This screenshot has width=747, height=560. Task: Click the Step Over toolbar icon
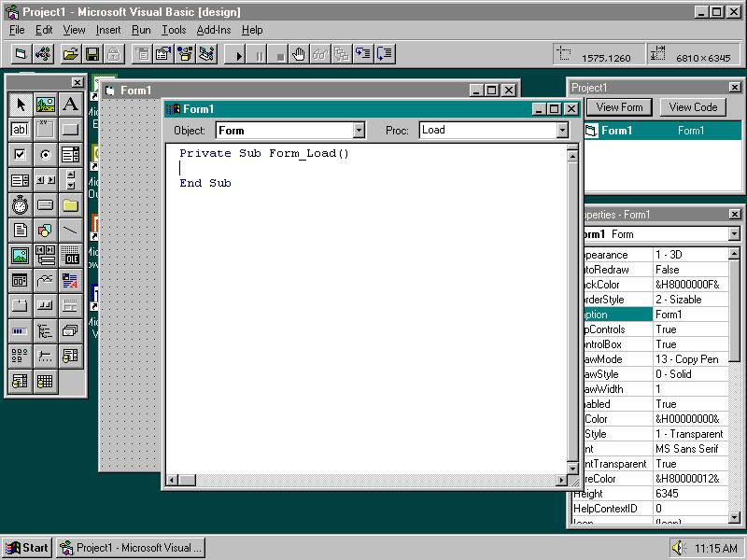385,54
